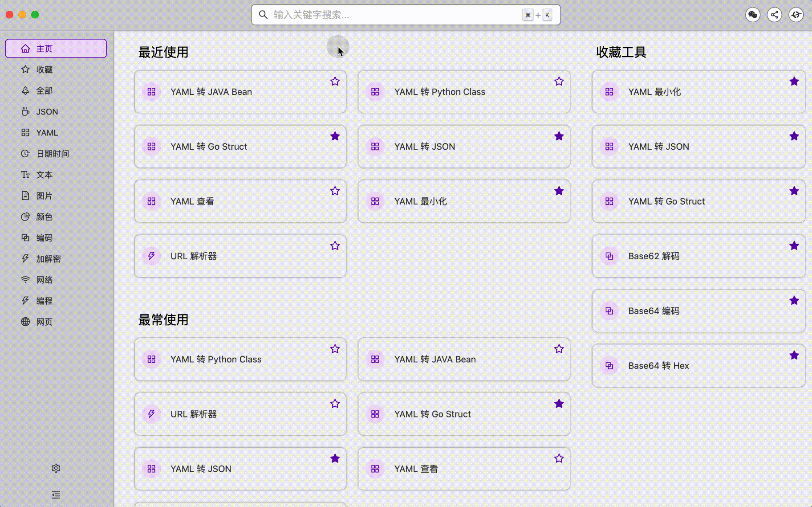This screenshot has width=812, height=507.
Task: Favorite YAML 查看 in 最近使用
Action: point(335,191)
